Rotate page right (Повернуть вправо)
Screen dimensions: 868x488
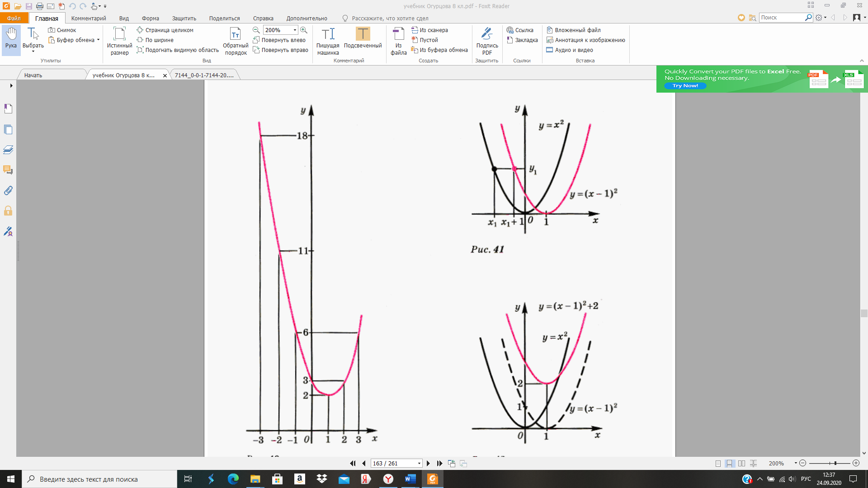tap(280, 50)
